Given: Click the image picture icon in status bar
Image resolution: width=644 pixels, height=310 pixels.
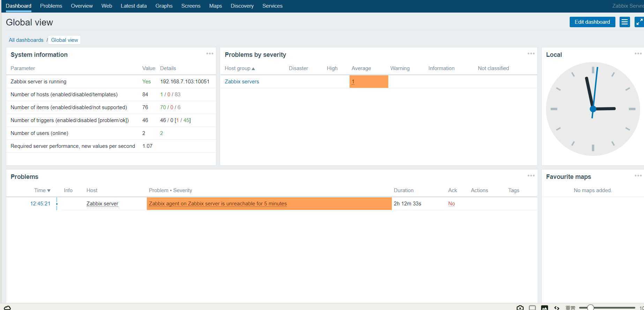Looking at the screenshot, I should click(x=544, y=308).
